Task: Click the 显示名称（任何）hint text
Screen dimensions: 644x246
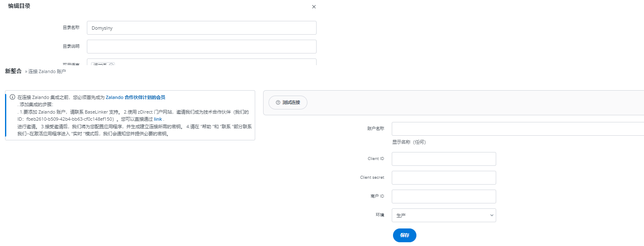Action: (x=409, y=142)
